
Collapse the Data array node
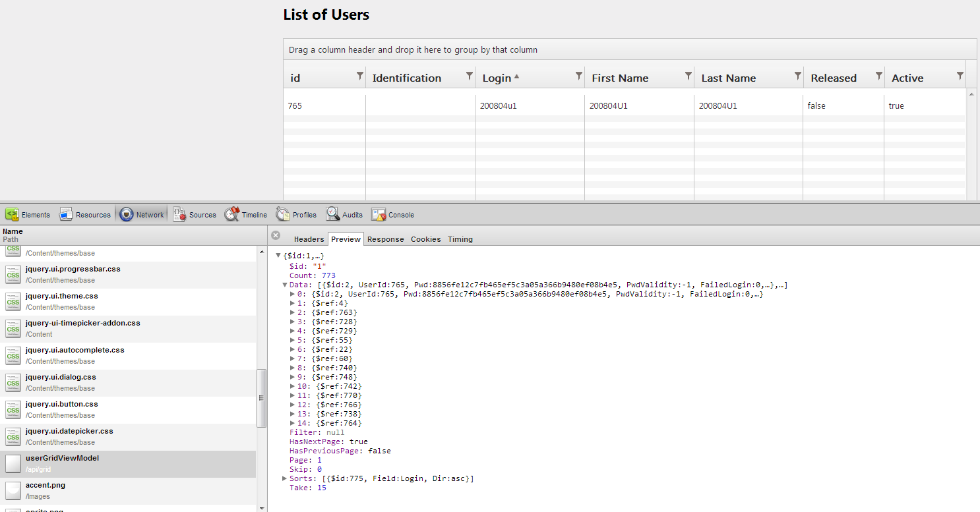point(285,285)
